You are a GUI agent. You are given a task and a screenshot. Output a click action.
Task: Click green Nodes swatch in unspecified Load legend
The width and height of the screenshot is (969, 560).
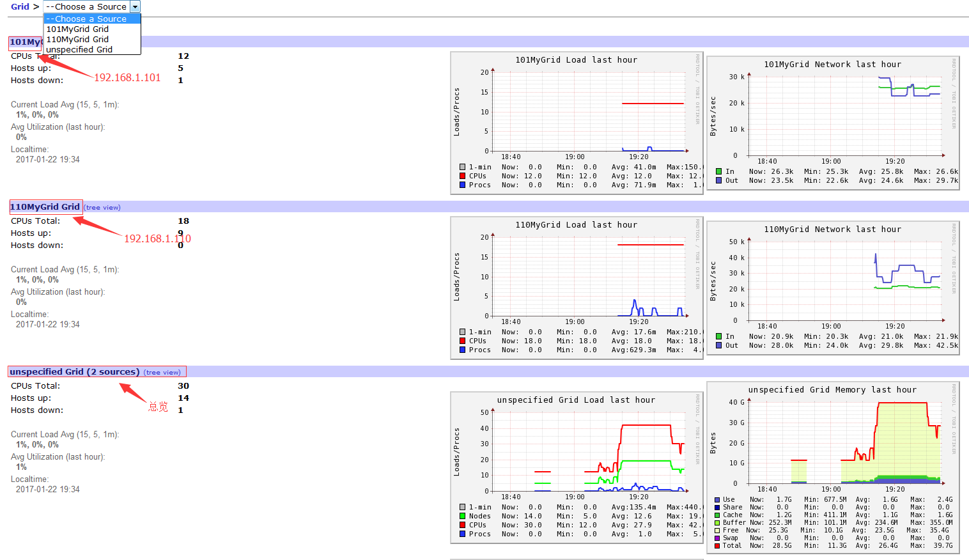pyautogui.click(x=462, y=516)
